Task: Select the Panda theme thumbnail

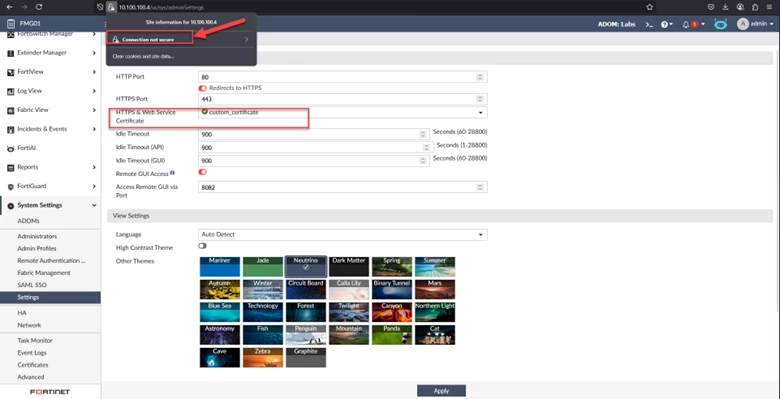Action: 391,335
